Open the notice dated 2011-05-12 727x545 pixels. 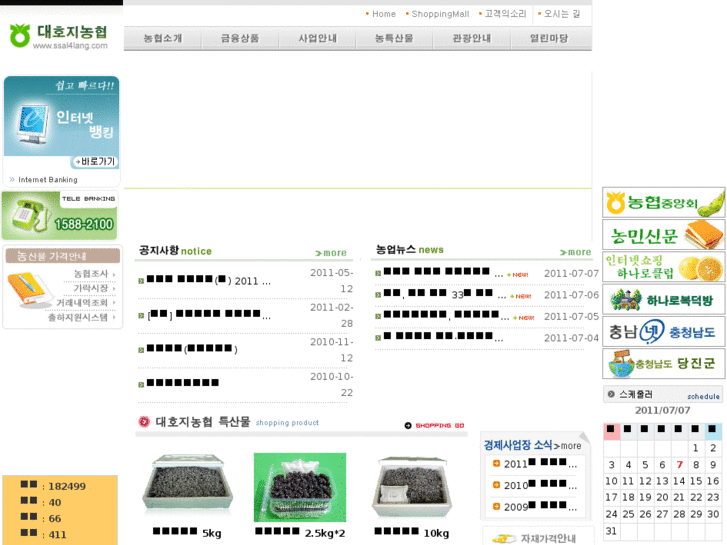pos(209,281)
